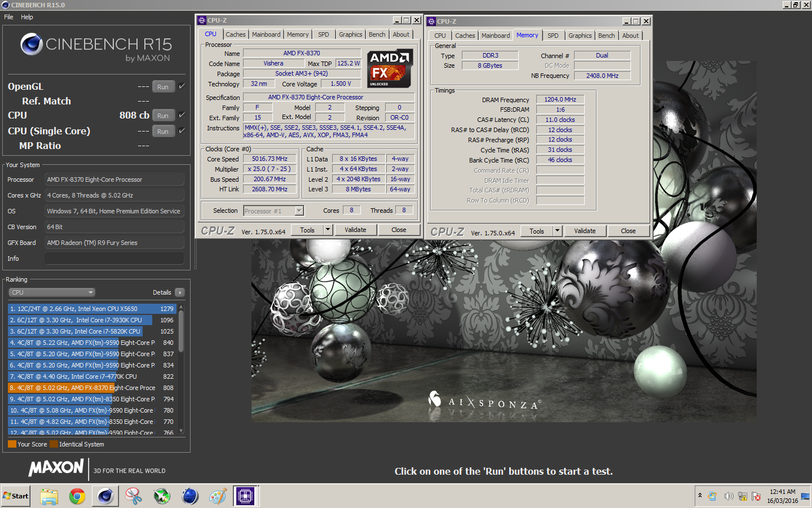Viewport: 812px width, 508px height.
Task: Click Tools button in CPU window
Action: [307, 230]
